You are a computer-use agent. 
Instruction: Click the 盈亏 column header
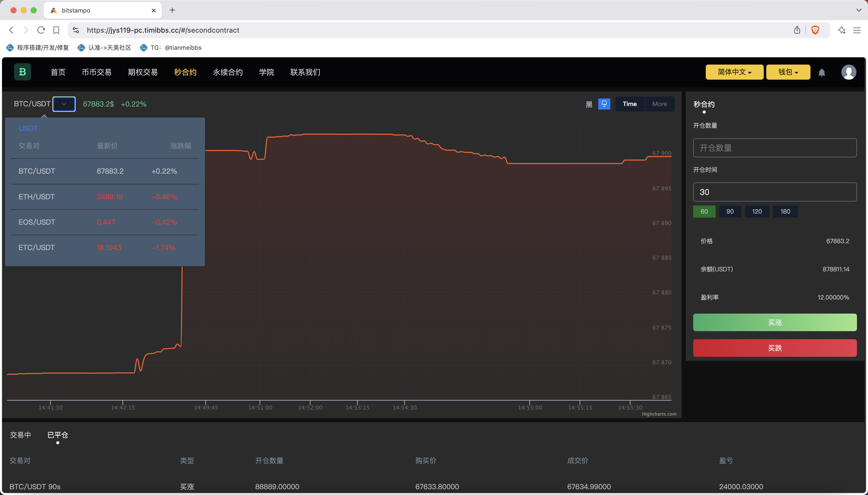726,461
